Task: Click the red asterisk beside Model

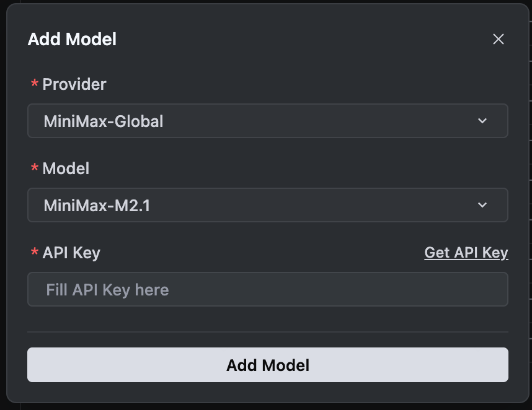Action: [x=34, y=169]
